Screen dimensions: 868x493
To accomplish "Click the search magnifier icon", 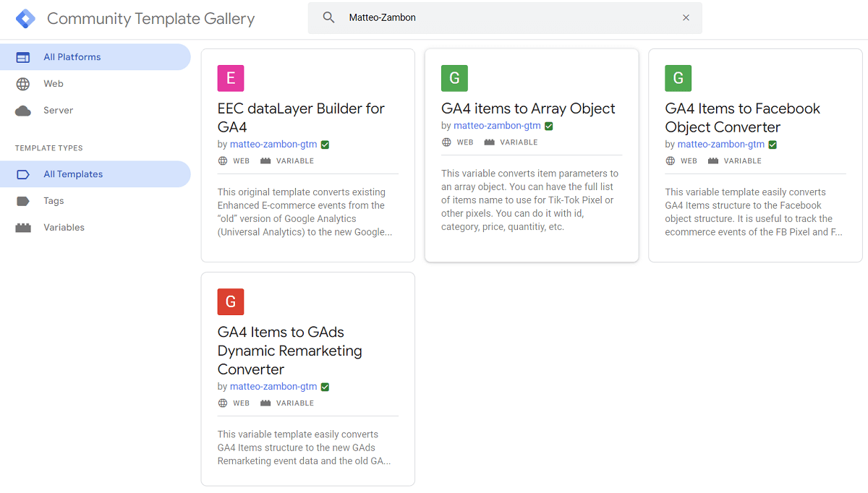I will [x=328, y=17].
